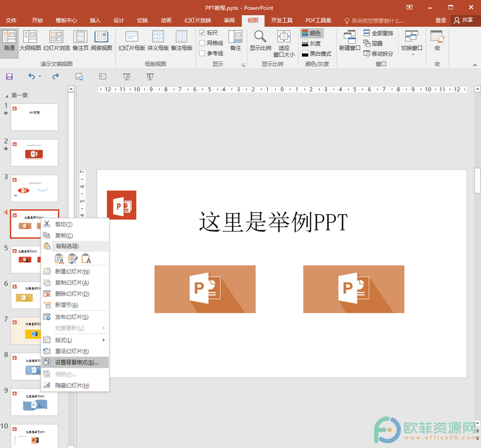Select slide 1 thumbnail
481x448 pixels.
pyautogui.click(x=34, y=117)
